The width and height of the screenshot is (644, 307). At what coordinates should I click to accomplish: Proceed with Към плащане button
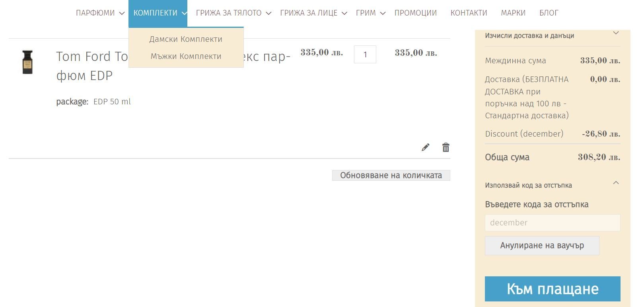(x=552, y=289)
